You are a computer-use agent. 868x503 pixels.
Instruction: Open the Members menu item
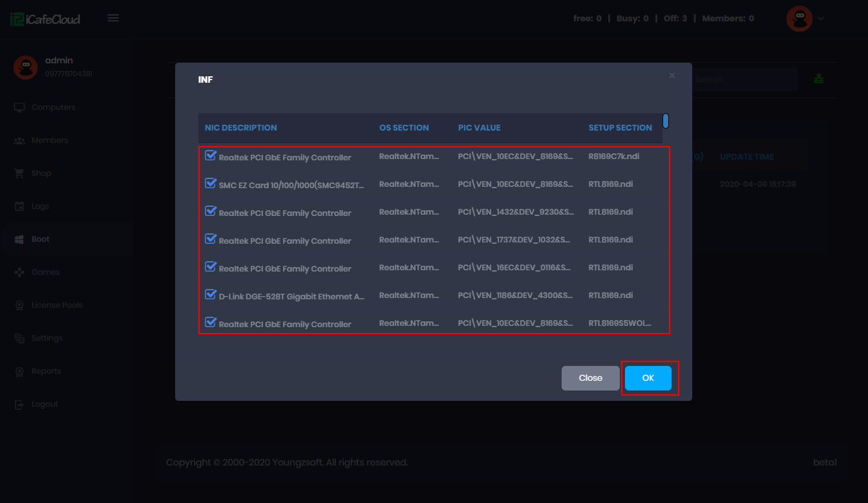(x=50, y=140)
